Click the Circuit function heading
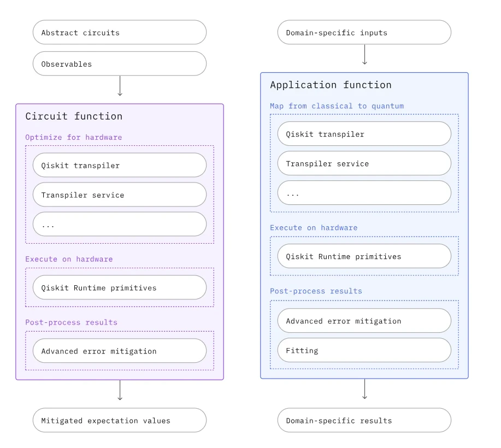Viewport: 501px width, 448px height. point(74,116)
